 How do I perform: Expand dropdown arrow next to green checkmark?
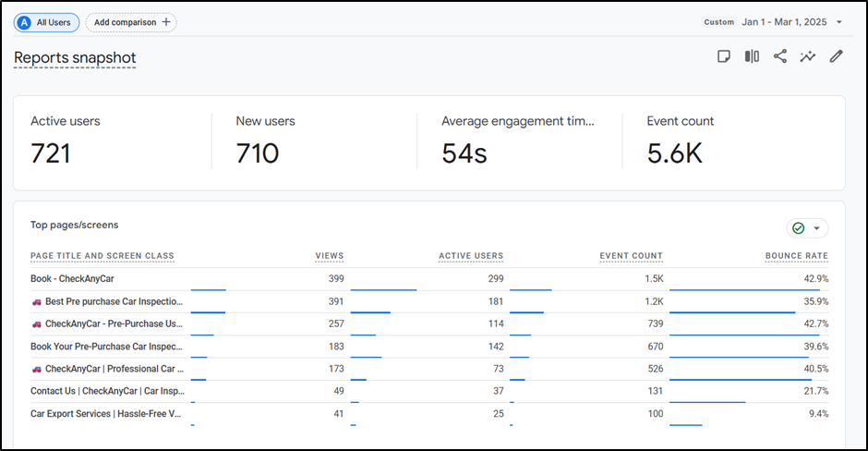816,228
